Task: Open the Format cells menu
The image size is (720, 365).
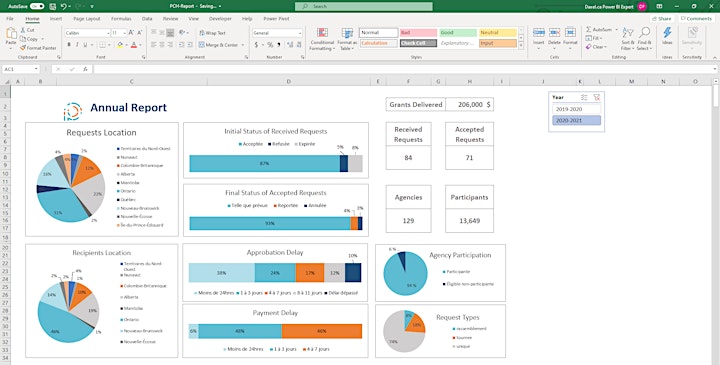Action: tap(570, 39)
